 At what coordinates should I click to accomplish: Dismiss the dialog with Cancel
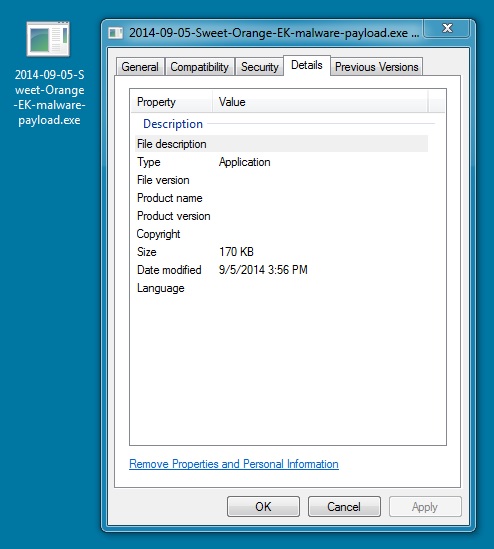point(344,506)
